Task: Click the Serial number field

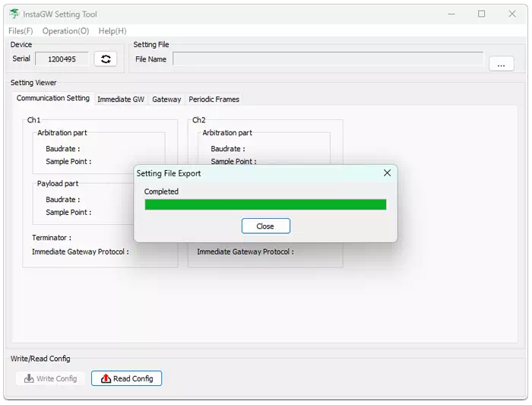Action: coord(62,59)
